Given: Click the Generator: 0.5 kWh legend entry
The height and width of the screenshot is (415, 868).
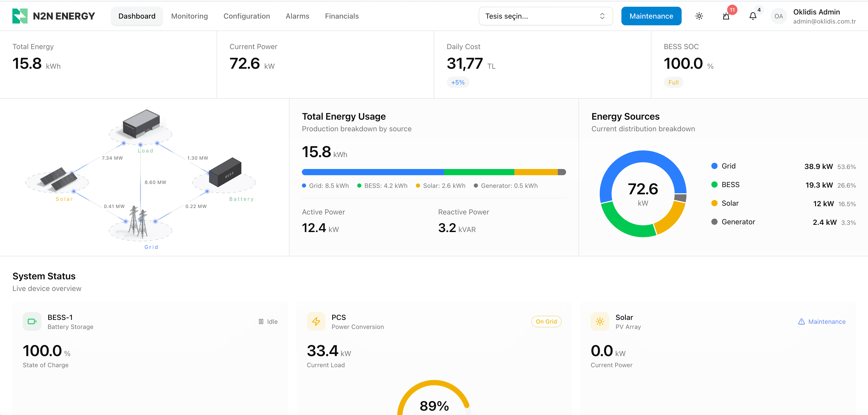Looking at the screenshot, I should (506, 186).
